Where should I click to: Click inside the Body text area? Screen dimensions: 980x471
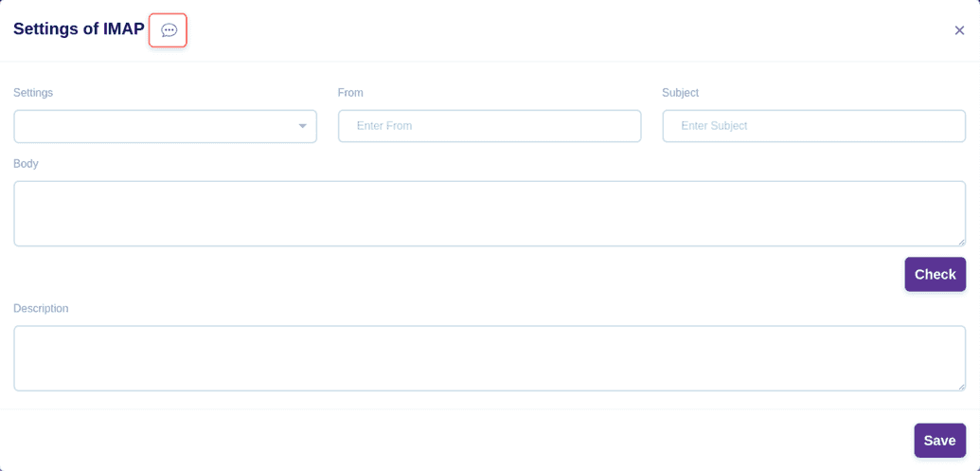tap(490, 213)
